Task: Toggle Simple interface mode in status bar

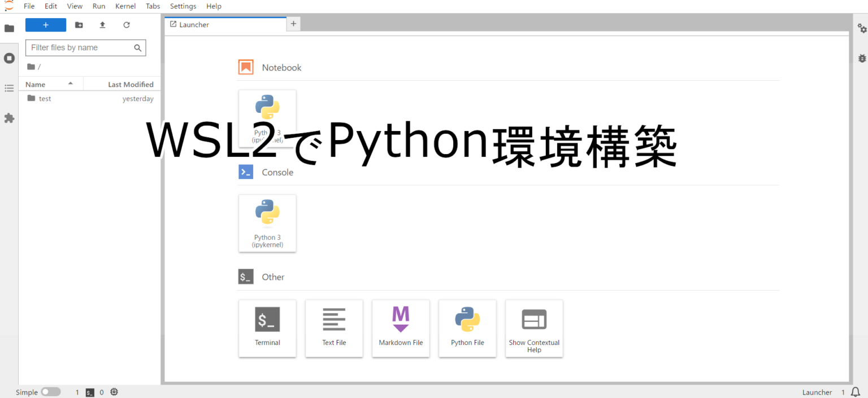Action: pos(50,392)
